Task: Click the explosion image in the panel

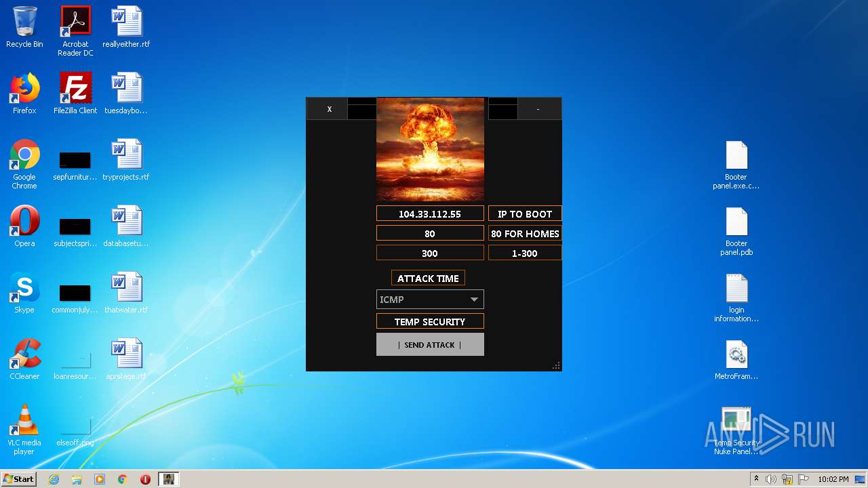Action: 430,149
